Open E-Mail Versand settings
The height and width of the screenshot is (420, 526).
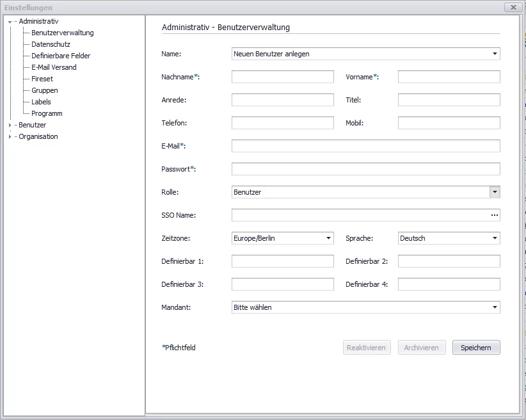pyautogui.click(x=54, y=67)
